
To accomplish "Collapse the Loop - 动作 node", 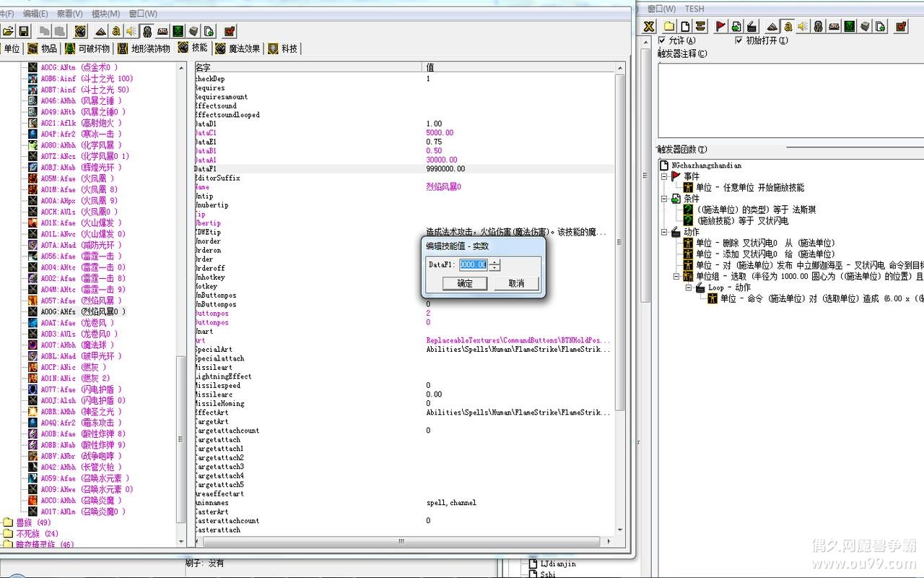I will click(x=689, y=288).
